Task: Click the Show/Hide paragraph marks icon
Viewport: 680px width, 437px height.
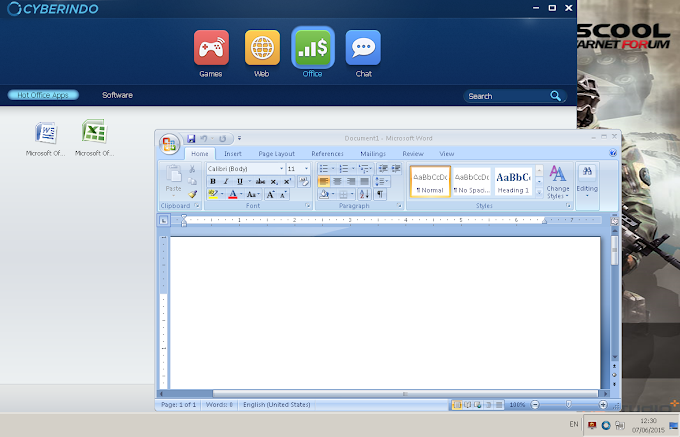Action: tap(380, 194)
